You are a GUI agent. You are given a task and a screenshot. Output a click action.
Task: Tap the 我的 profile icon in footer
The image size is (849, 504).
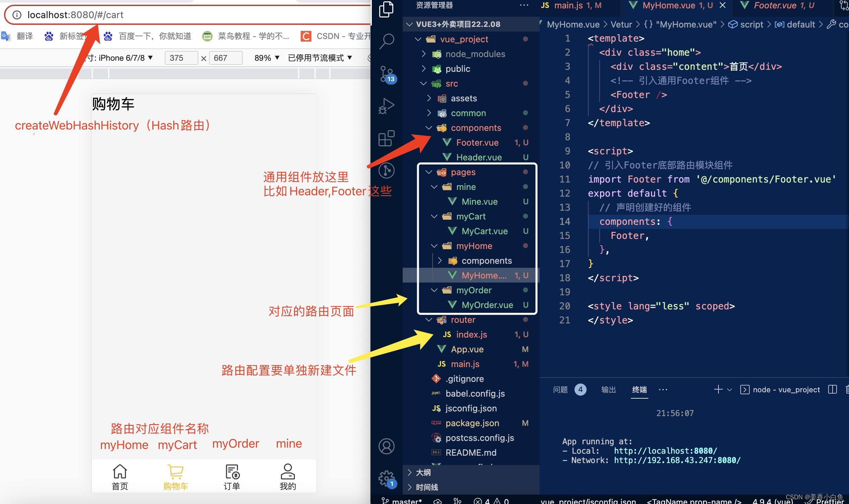pyautogui.click(x=288, y=477)
